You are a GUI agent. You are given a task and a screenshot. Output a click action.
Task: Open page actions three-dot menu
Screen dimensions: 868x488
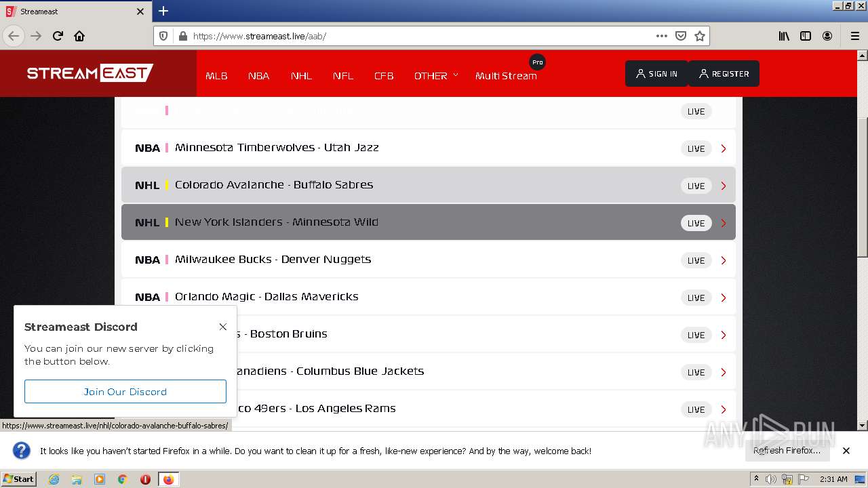pos(662,36)
